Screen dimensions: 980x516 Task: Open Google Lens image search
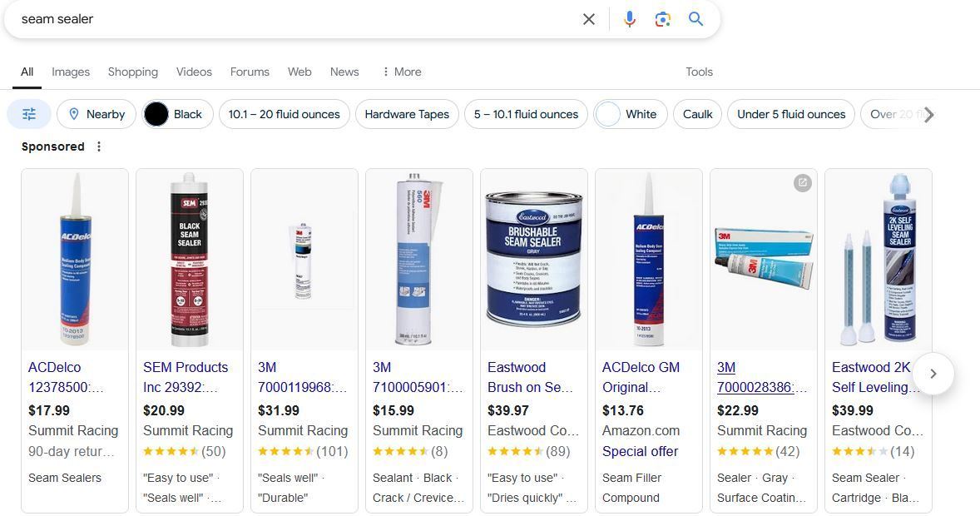tap(663, 19)
